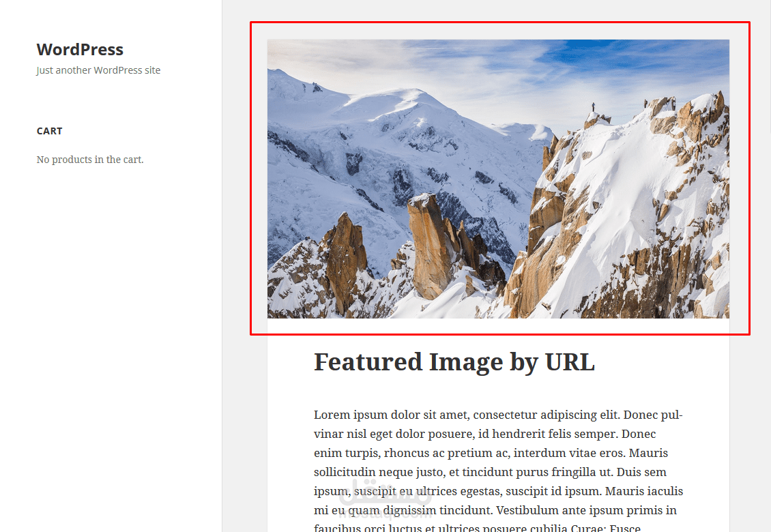
Task: Click the 'No products in the cart' message
Action: (89, 159)
